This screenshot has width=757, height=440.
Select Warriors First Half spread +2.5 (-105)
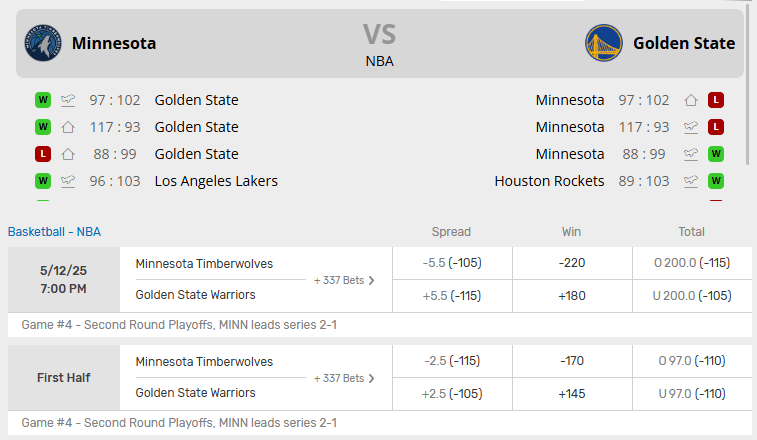(x=452, y=394)
